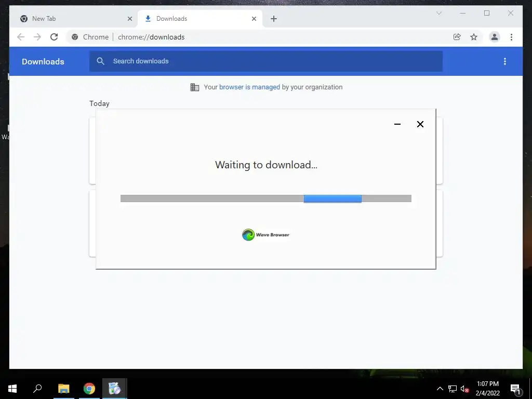Bookmark this page with star icon
Screen dimensions: 532x399
(474, 37)
